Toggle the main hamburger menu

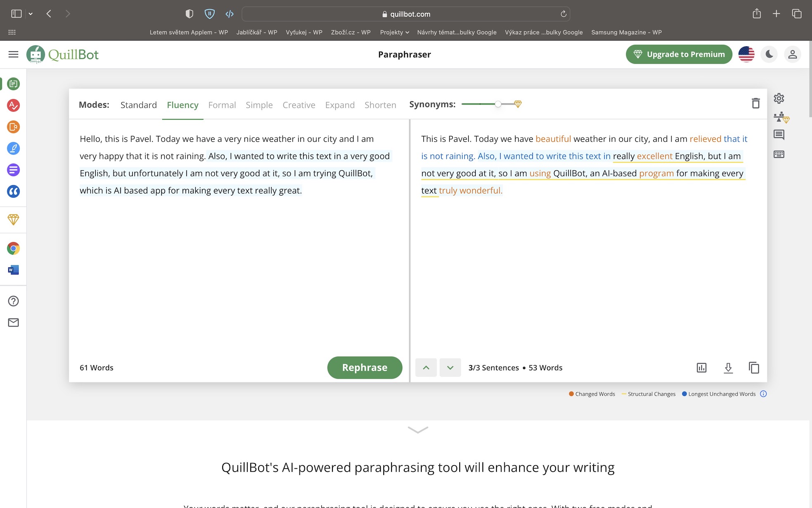point(13,54)
